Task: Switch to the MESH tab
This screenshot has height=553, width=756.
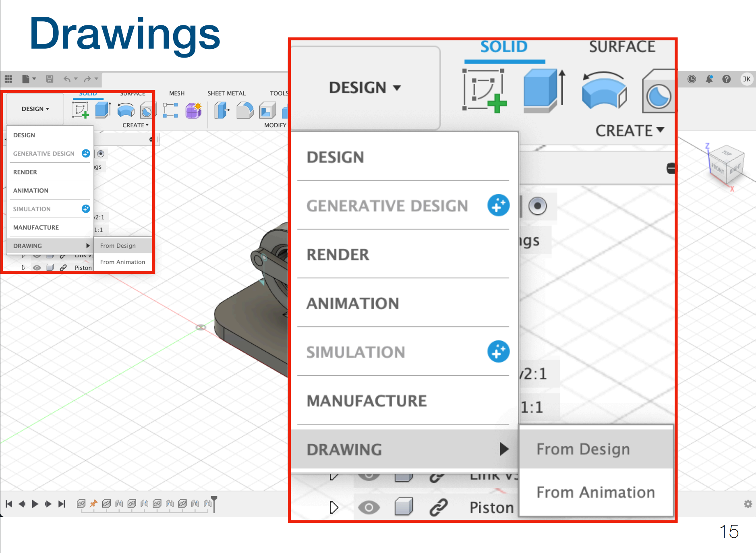Action: click(177, 93)
